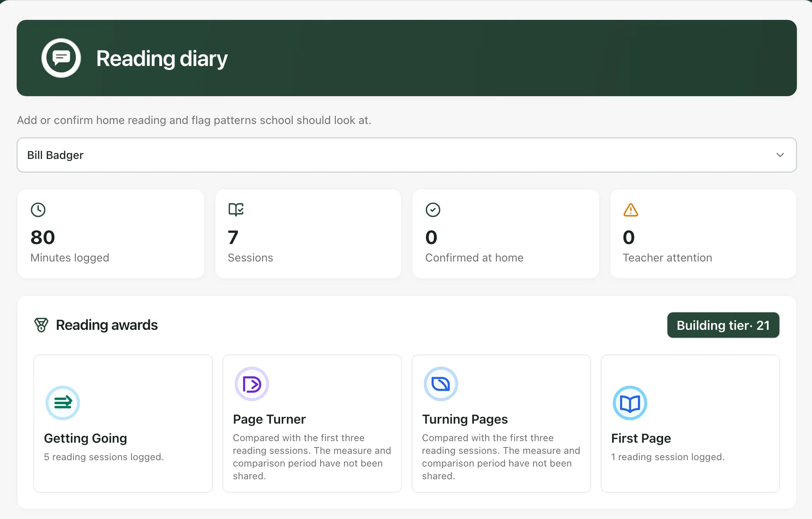Viewport: 812px width, 519px height.
Task: Click the Confirmed at home label
Action: [x=474, y=258]
